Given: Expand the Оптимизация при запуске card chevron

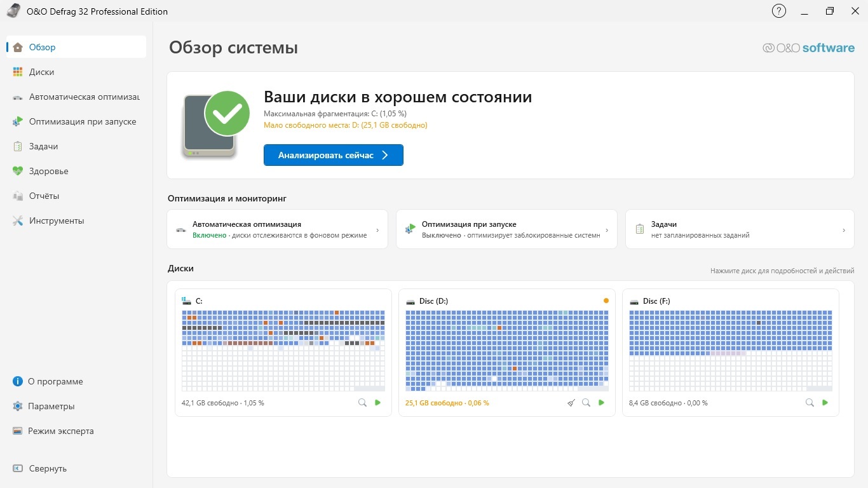Looking at the screenshot, I should pyautogui.click(x=607, y=230).
